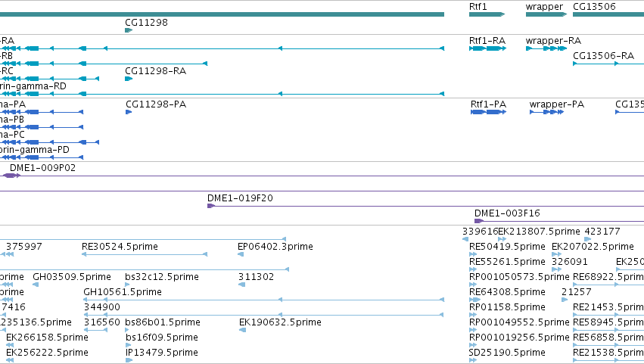The height and width of the screenshot is (364, 644).
Task: Click the EP06402.3prime EST label
Action: click(275, 247)
